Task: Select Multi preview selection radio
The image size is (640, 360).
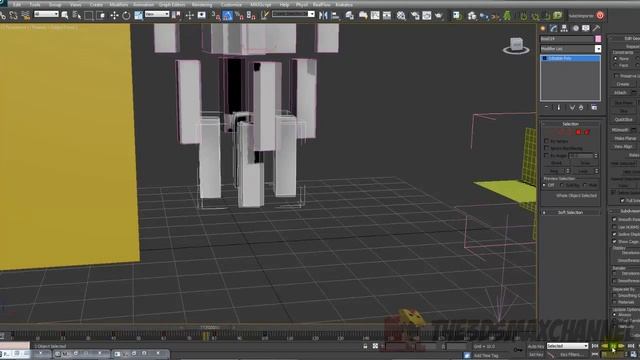Action: (x=585, y=185)
